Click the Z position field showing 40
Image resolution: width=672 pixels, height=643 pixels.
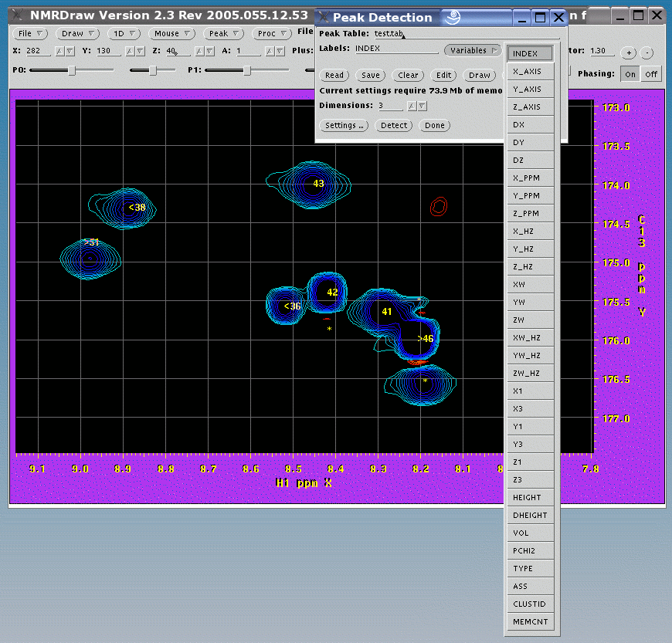(x=178, y=51)
